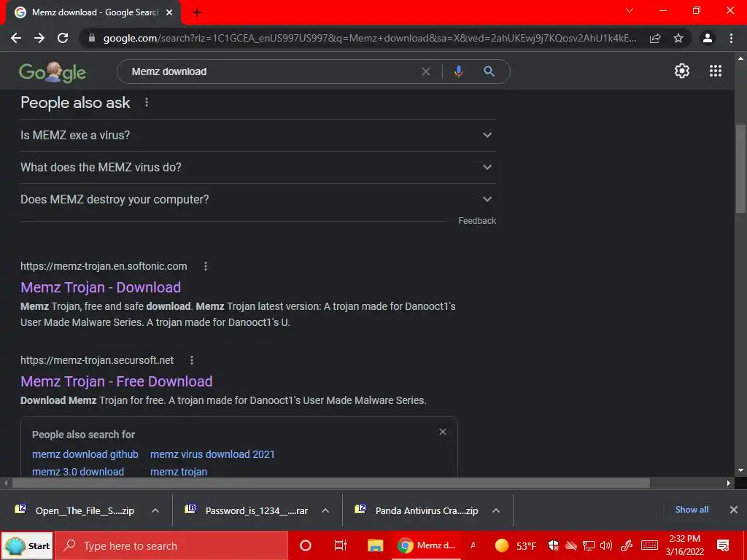Click the horizontal scrollbar thumb
The image size is (747, 560).
pos(330,483)
